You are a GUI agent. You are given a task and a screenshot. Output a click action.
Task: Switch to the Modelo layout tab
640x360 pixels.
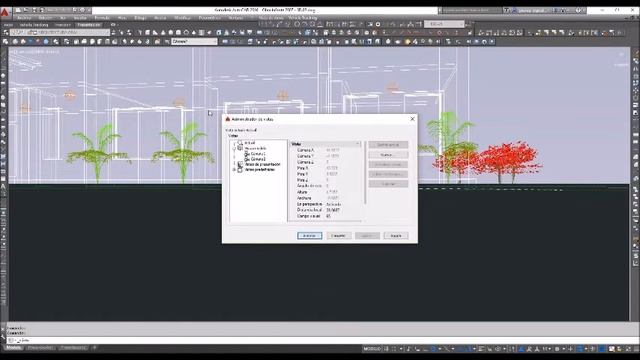[13, 348]
